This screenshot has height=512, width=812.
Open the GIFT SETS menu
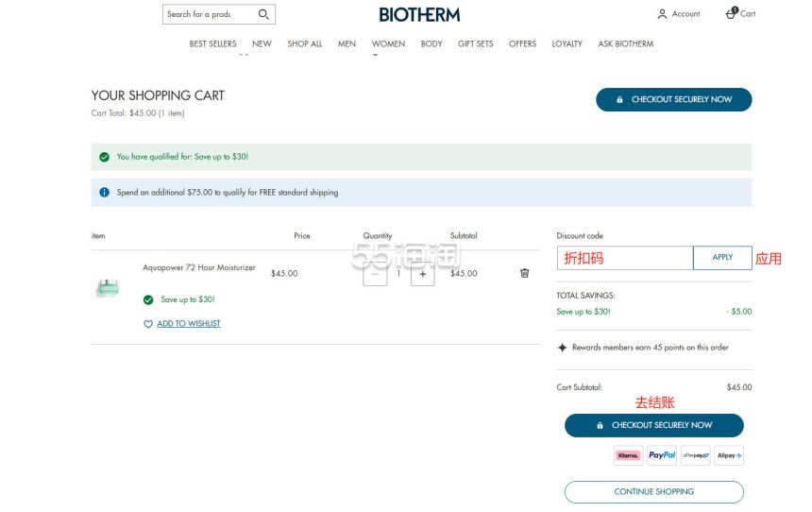pos(475,43)
